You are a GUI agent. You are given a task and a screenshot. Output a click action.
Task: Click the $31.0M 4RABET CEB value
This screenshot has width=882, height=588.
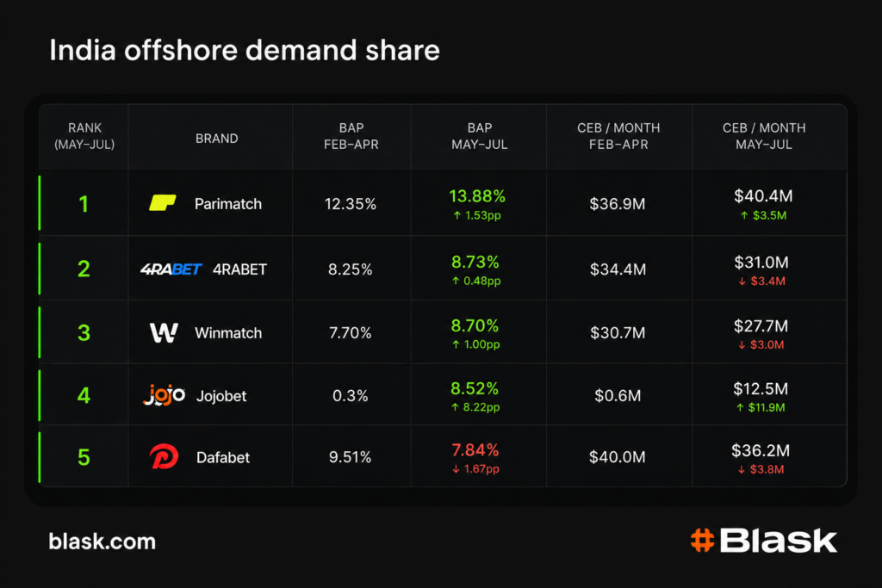click(x=761, y=262)
